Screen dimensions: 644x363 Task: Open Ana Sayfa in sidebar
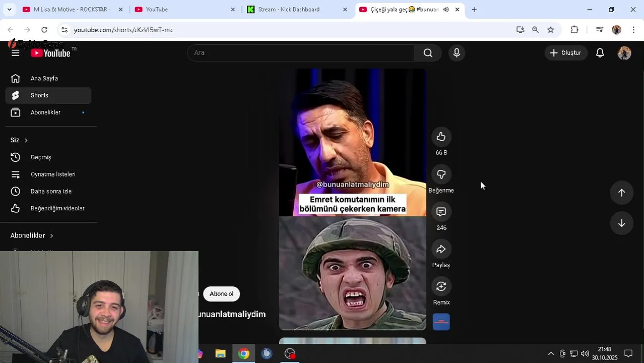tap(48, 78)
